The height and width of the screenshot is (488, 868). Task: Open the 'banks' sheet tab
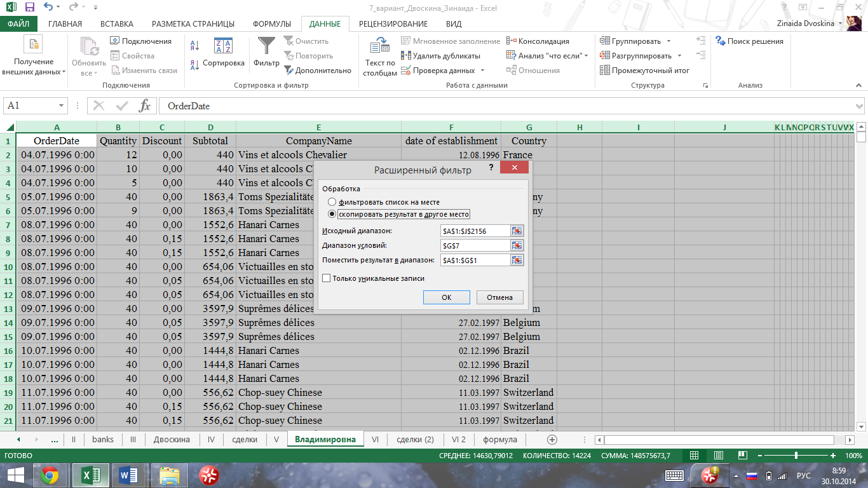(x=103, y=439)
